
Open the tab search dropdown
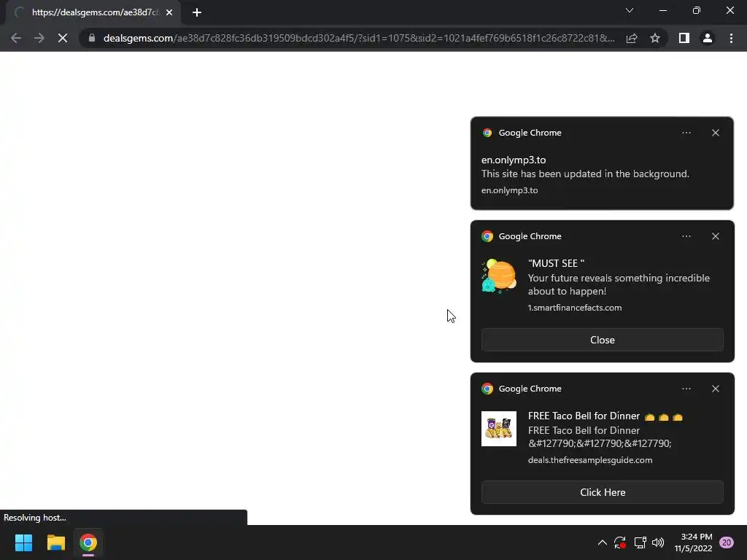630,10
